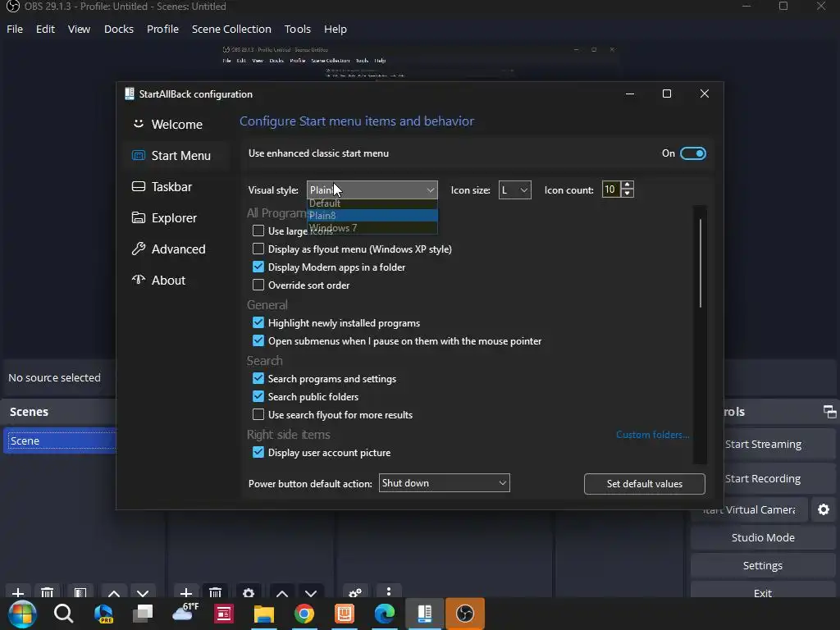Switch to StartAllBack taskbar icon
The width and height of the screenshot is (840, 630).
(424, 614)
